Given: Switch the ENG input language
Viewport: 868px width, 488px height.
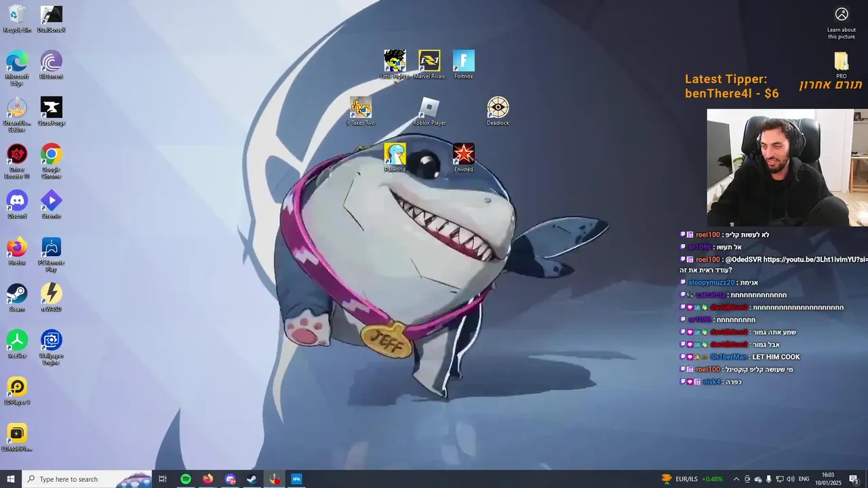Looking at the screenshot, I should point(804,479).
